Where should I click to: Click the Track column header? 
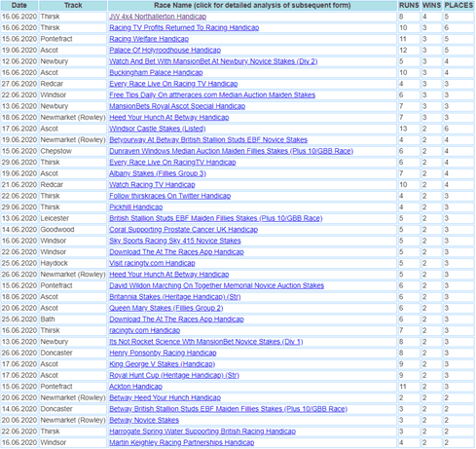coord(73,6)
